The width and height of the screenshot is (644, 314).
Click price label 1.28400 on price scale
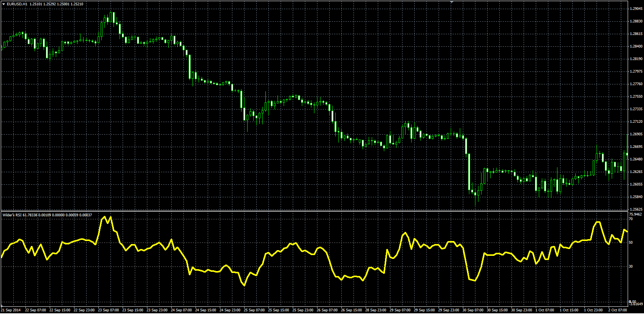coord(636,46)
